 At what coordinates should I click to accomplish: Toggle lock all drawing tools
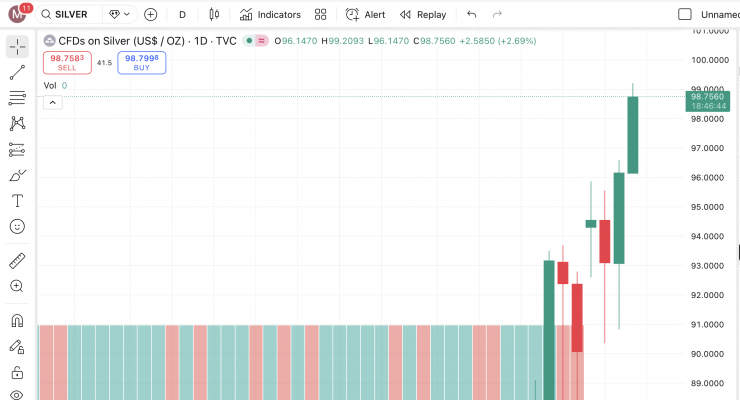[17, 373]
